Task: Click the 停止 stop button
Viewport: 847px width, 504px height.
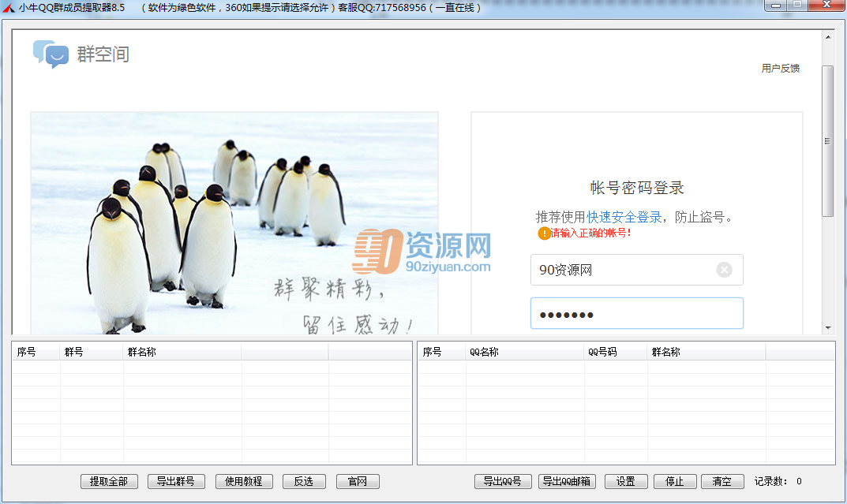Action: 675,481
